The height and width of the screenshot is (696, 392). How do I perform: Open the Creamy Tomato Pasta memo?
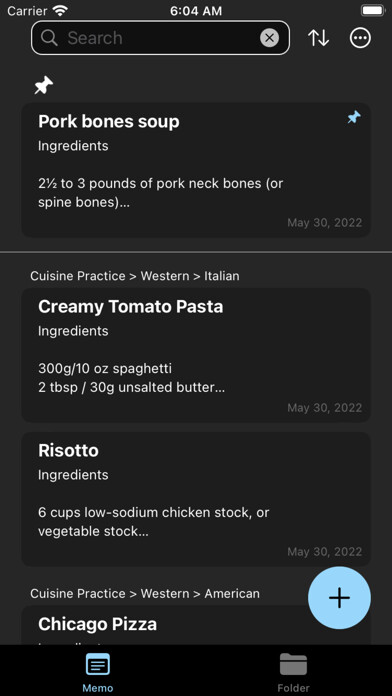(x=196, y=355)
